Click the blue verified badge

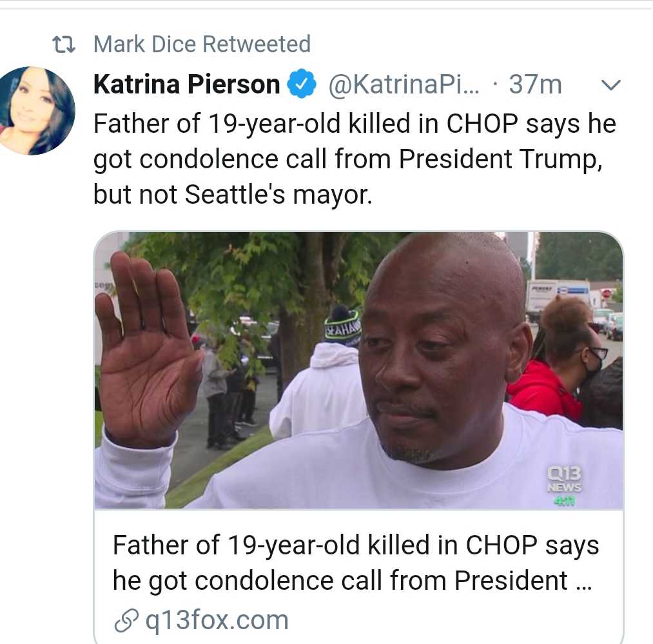click(x=301, y=84)
